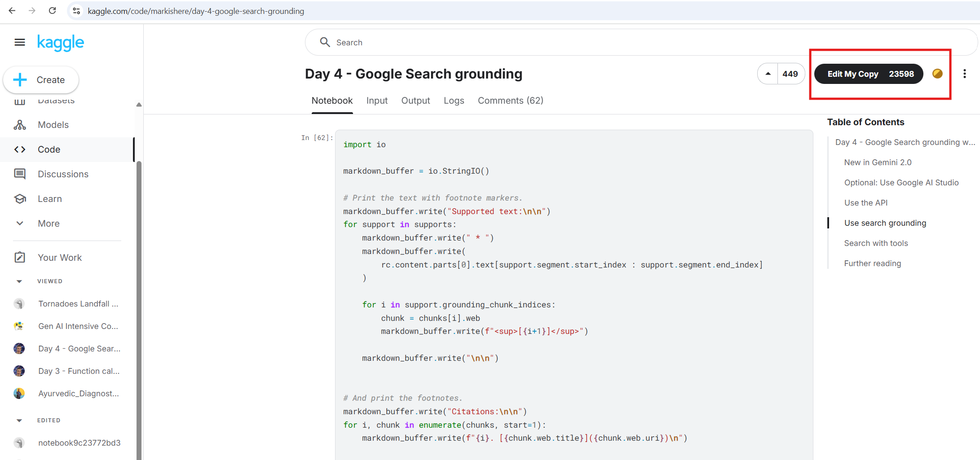The width and height of the screenshot is (980, 460).
Task: Click the Day 4 - Google Sear... avatar
Action: (x=19, y=349)
